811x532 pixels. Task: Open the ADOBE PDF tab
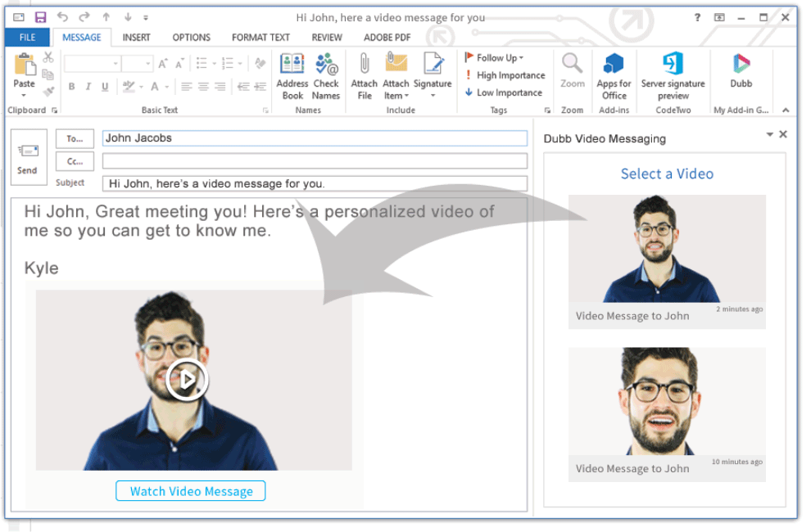coord(387,37)
